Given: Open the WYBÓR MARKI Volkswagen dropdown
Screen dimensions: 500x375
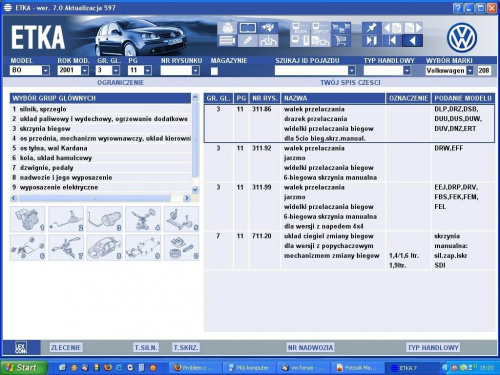Looking at the screenshot, I should coord(470,70).
